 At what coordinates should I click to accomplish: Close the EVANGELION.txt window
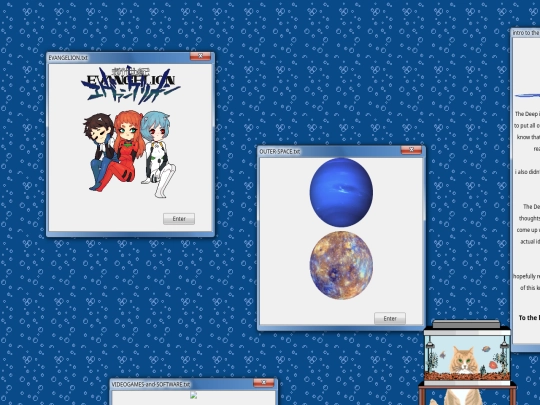coord(200,56)
